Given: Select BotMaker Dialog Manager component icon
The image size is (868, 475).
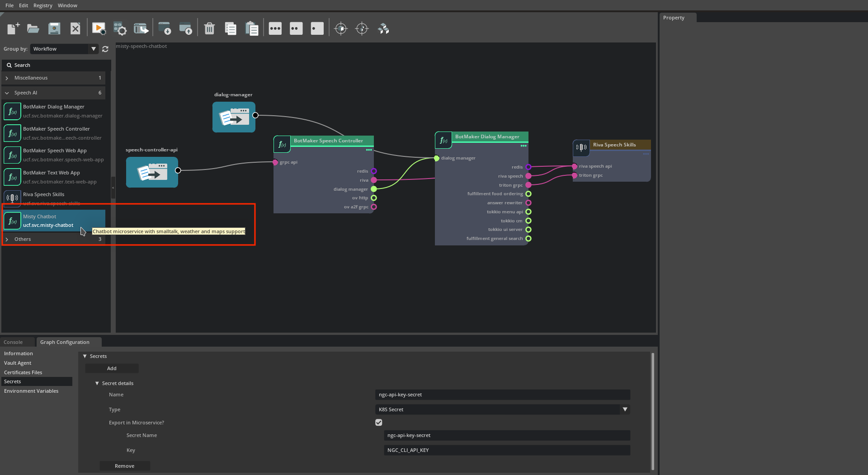Looking at the screenshot, I should (12, 111).
